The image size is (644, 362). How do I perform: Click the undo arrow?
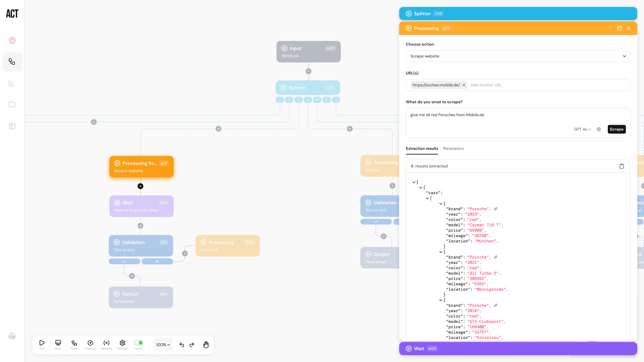(182, 345)
